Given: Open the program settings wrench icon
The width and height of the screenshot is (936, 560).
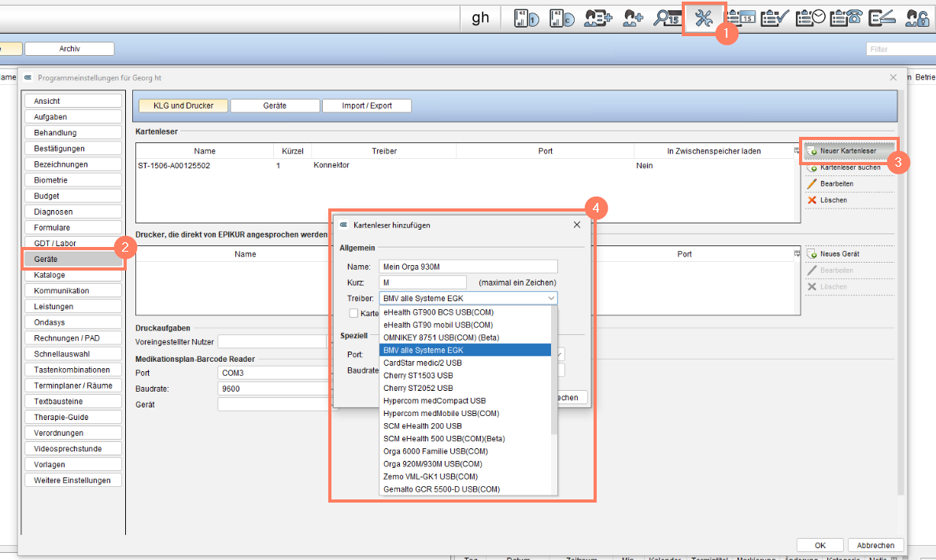Looking at the screenshot, I should 704,19.
